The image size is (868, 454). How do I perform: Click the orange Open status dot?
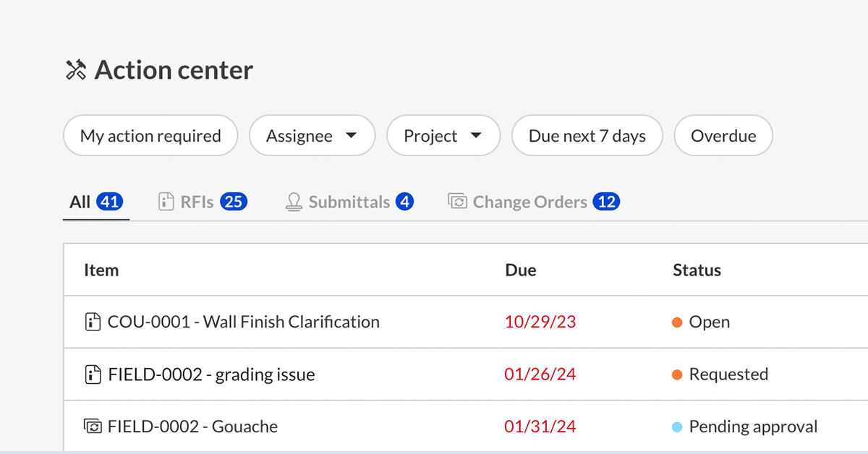[677, 322]
